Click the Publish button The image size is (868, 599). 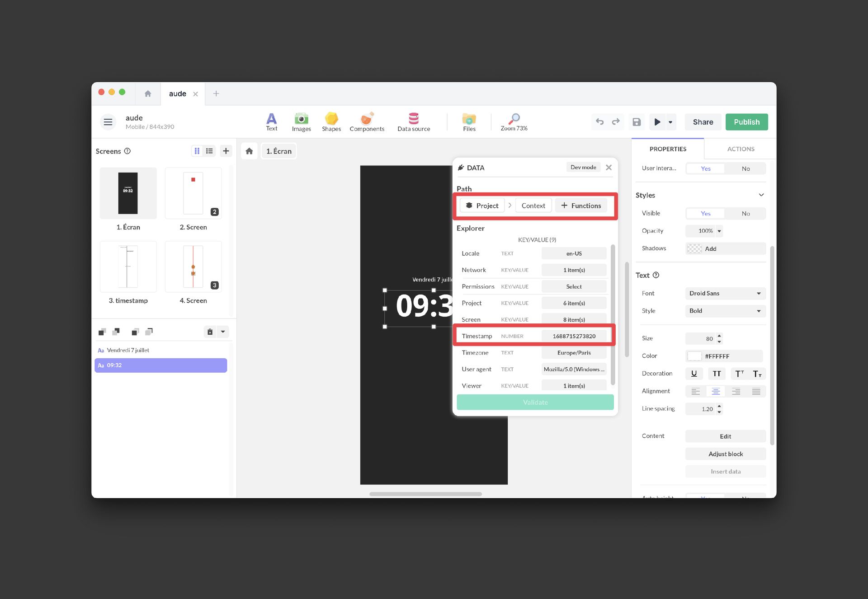click(x=746, y=122)
